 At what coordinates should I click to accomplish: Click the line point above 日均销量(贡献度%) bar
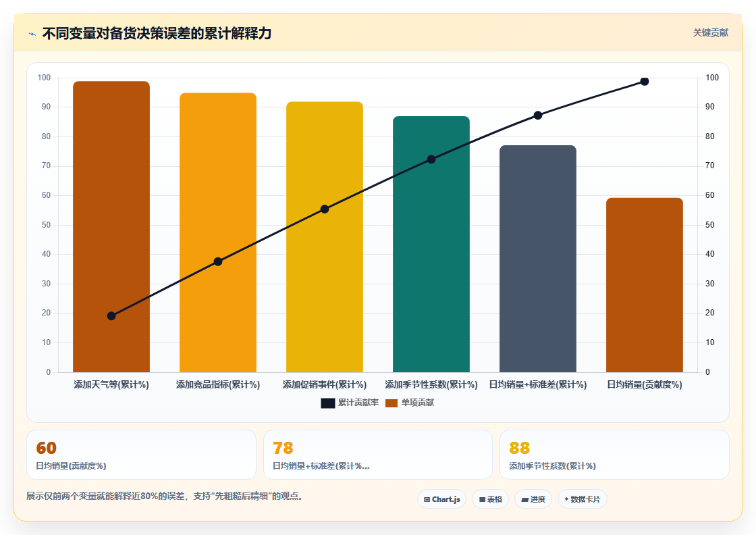(645, 82)
